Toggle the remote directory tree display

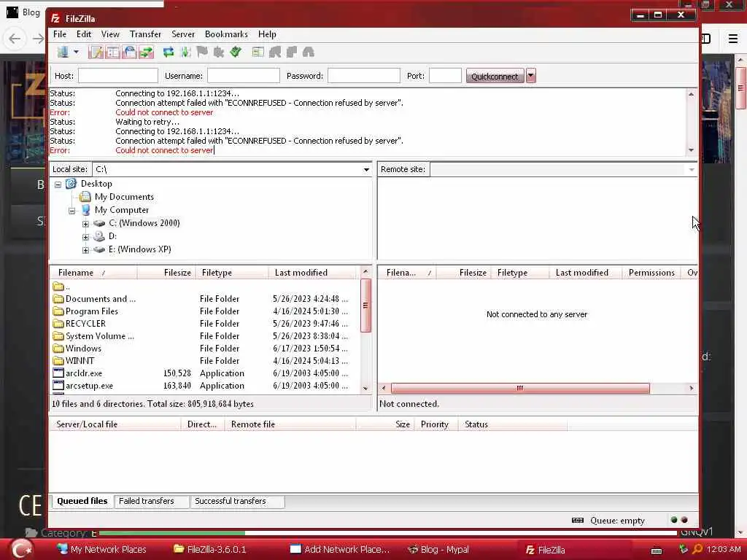pyautogui.click(x=130, y=52)
